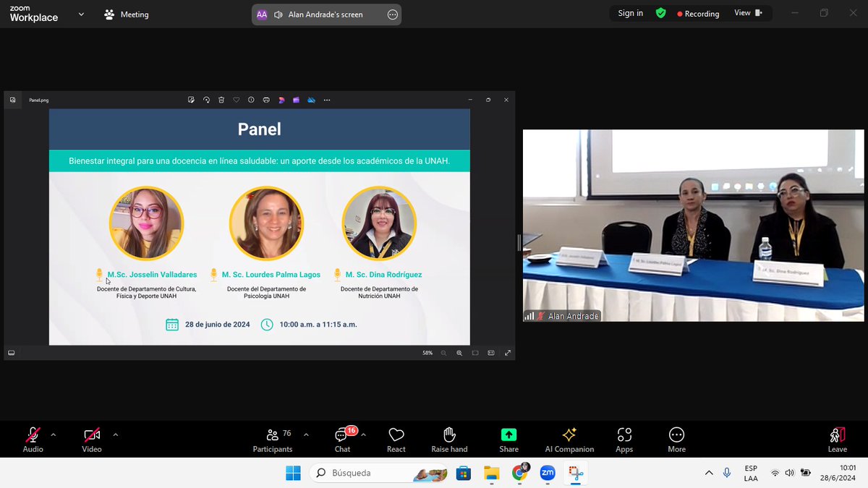Click the green Share screen button

click(x=509, y=440)
